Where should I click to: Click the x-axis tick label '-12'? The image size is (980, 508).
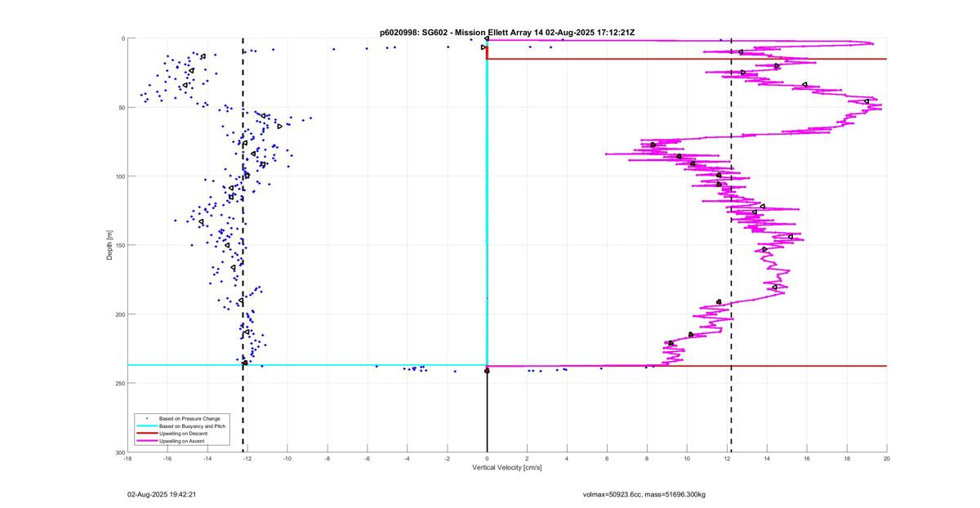coord(247,459)
